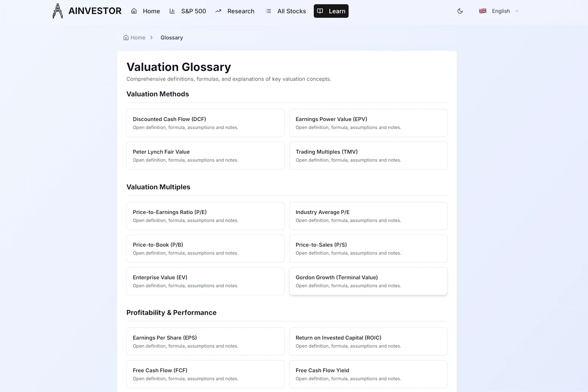Open the Earnings Per Share (EPS) card
588x392 pixels.
(205, 342)
